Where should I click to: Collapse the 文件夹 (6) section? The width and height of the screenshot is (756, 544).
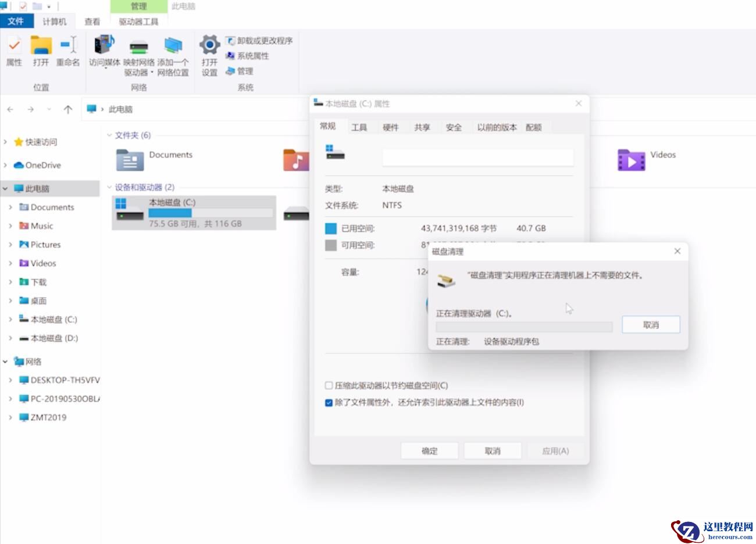110,135
